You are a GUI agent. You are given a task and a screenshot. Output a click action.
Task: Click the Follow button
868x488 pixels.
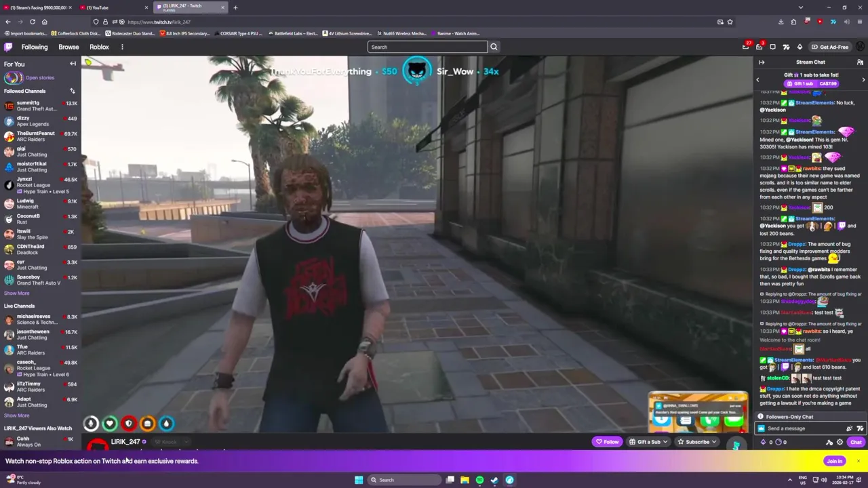(608, 442)
